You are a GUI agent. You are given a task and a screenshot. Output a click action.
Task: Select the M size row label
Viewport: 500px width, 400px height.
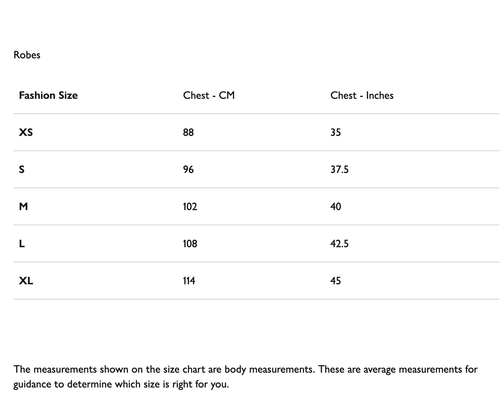[x=23, y=206]
